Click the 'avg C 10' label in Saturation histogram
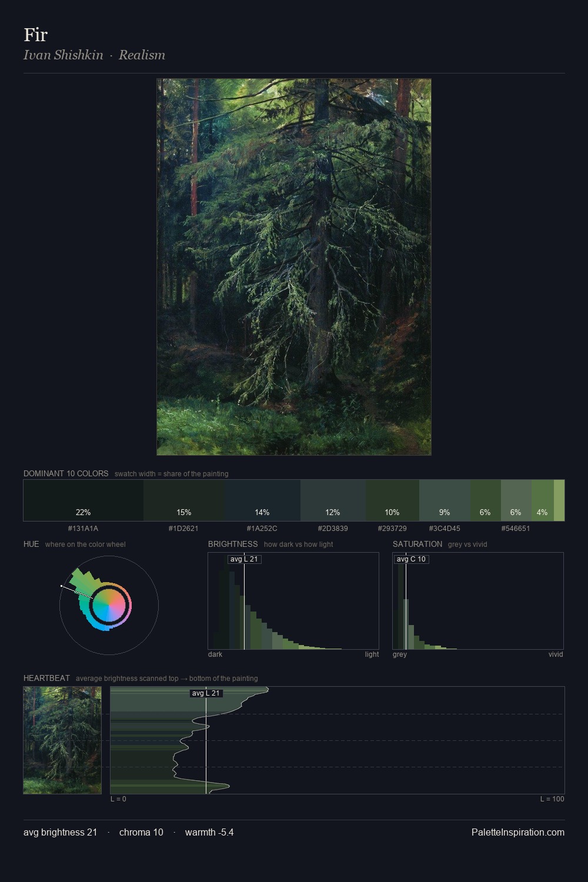Screen dimensions: 588x882 [x=411, y=559]
